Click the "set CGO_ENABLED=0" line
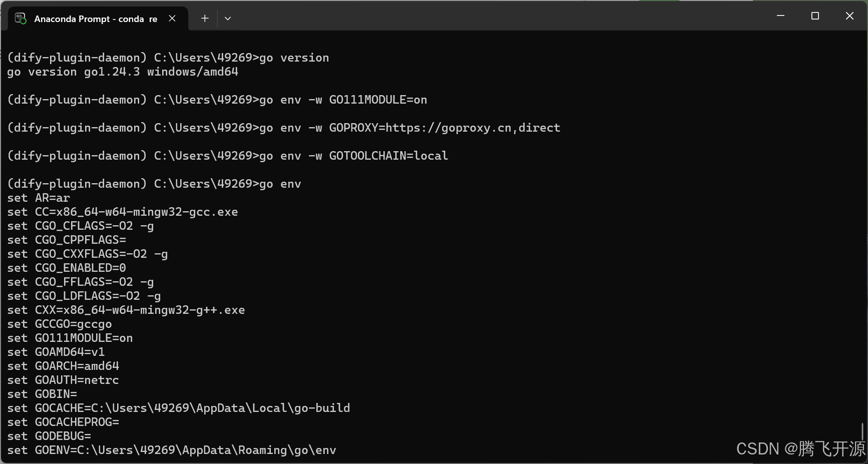The image size is (868, 464). click(67, 268)
